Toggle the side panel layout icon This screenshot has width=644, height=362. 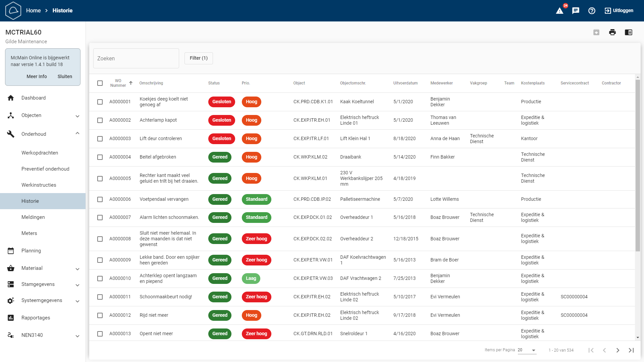(629, 32)
